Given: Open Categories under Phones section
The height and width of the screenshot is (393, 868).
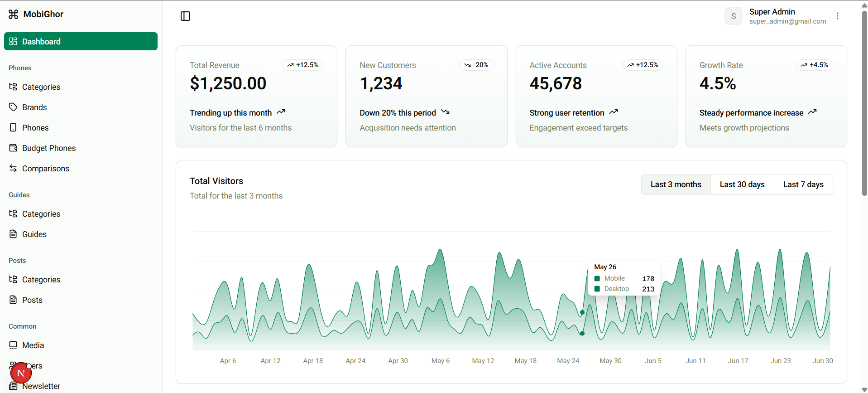Looking at the screenshot, I should pyautogui.click(x=41, y=87).
